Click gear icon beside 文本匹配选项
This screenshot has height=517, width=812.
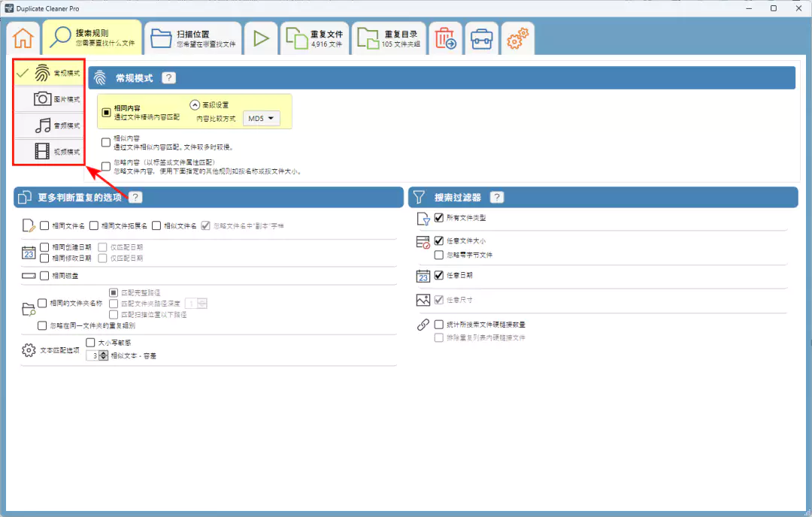tap(29, 350)
